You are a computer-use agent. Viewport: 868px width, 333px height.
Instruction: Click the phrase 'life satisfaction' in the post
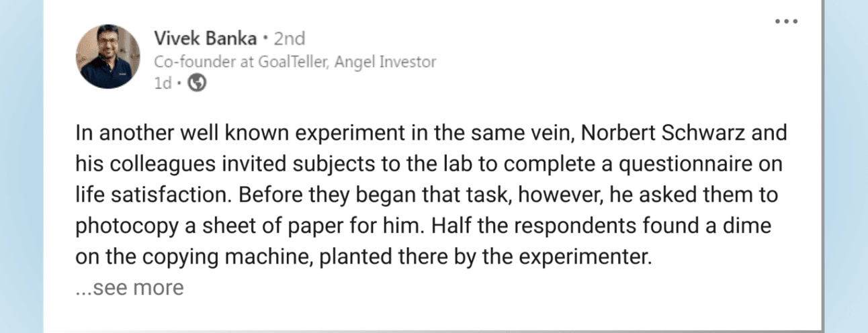(x=153, y=195)
